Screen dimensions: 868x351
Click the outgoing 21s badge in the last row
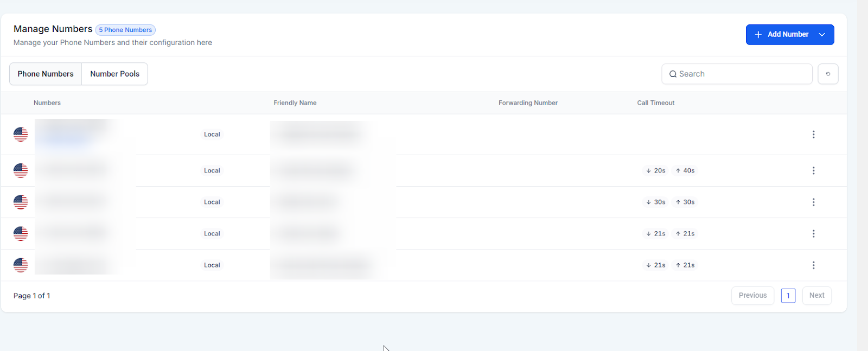point(685,265)
